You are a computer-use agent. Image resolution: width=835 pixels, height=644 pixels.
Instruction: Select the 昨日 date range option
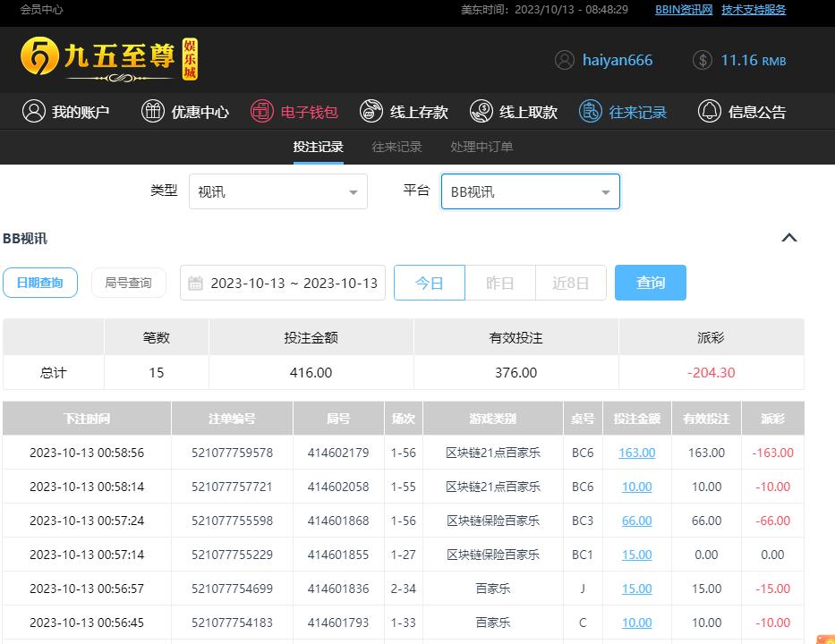click(499, 283)
